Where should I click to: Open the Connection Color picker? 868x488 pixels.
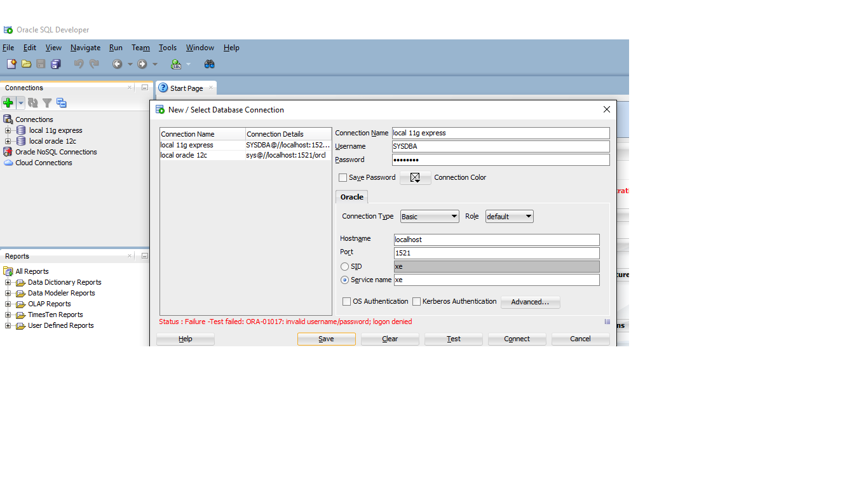(x=416, y=178)
